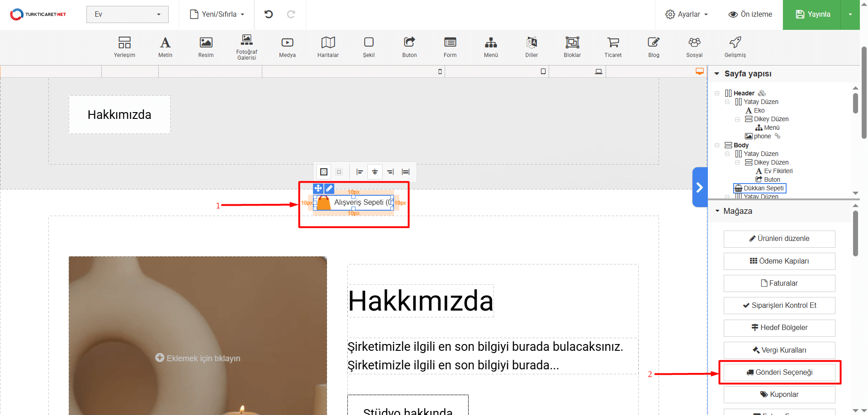
Task: Open the Yeni/Sıfırla menu
Action: click(217, 14)
